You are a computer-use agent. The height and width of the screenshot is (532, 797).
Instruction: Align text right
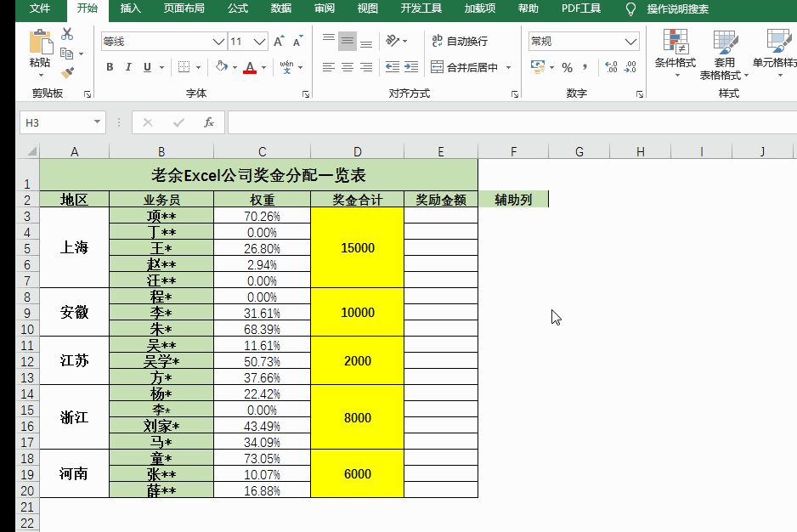pos(366,67)
